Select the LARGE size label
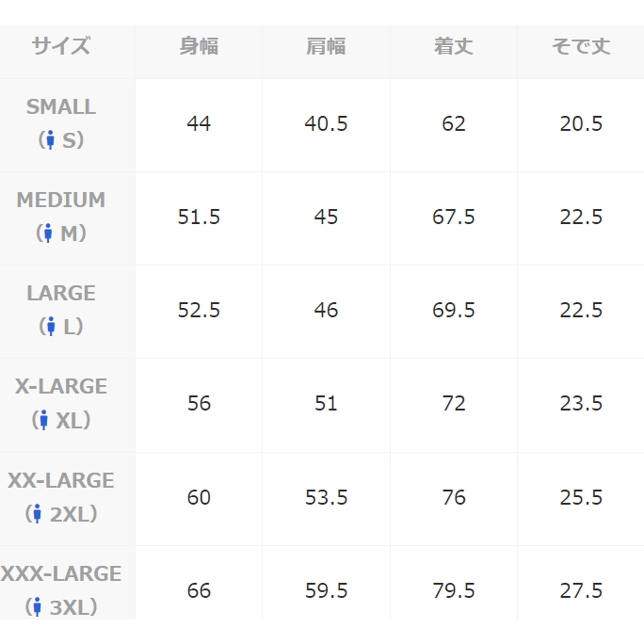The width and height of the screenshot is (644, 644). tap(61, 293)
